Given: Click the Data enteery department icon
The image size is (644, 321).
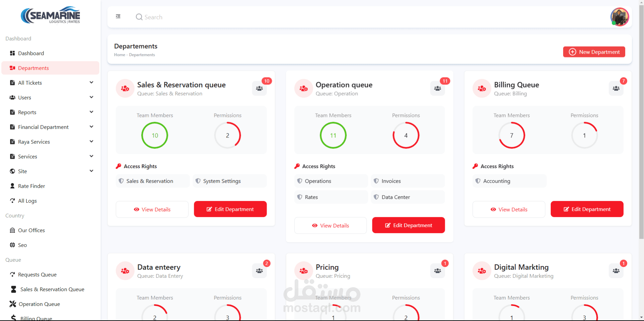Looking at the screenshot, I should tap(125, 271).
